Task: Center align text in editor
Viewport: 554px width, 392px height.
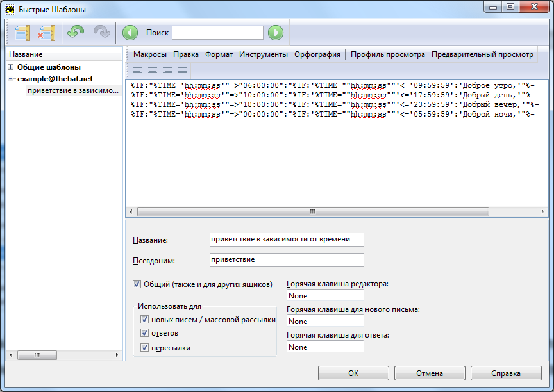Action: [153, 70]
